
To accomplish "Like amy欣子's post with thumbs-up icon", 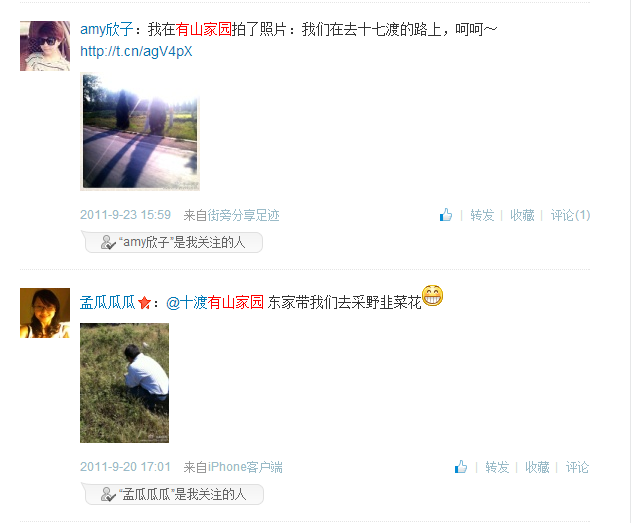I will point(446,215).
